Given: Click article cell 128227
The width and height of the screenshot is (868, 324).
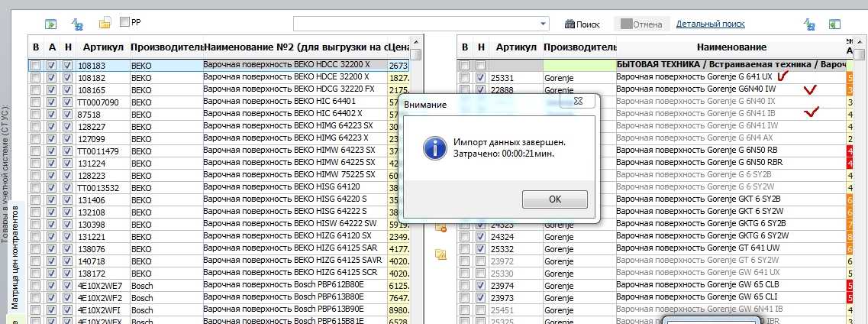Looking at the screenshot, I should pyautogui.click(x=102, y=127).
